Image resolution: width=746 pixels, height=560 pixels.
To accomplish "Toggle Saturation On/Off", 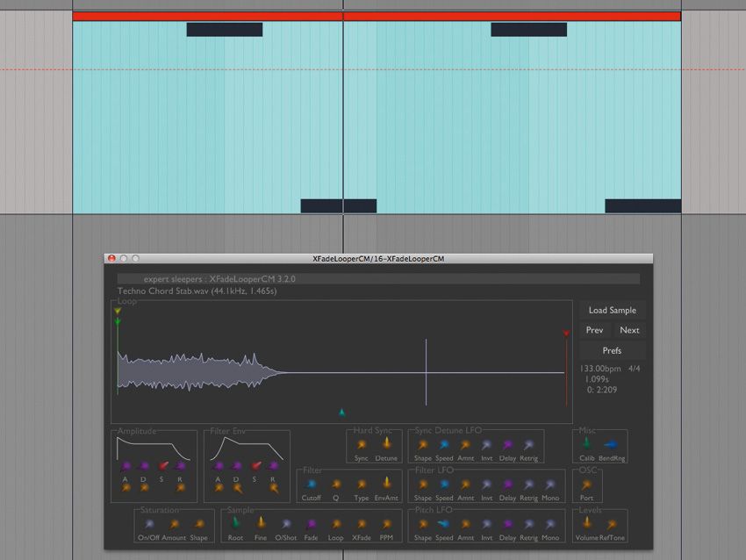I will [x=150, y=523].
